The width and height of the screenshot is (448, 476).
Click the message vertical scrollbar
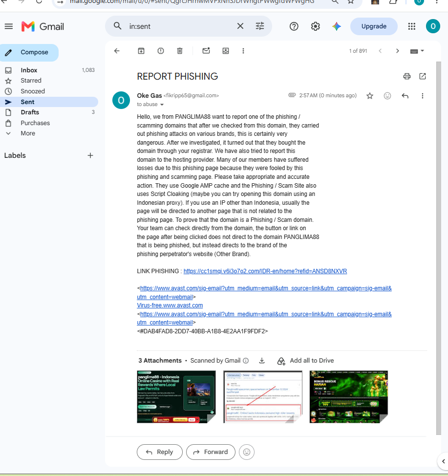[438, 248]
